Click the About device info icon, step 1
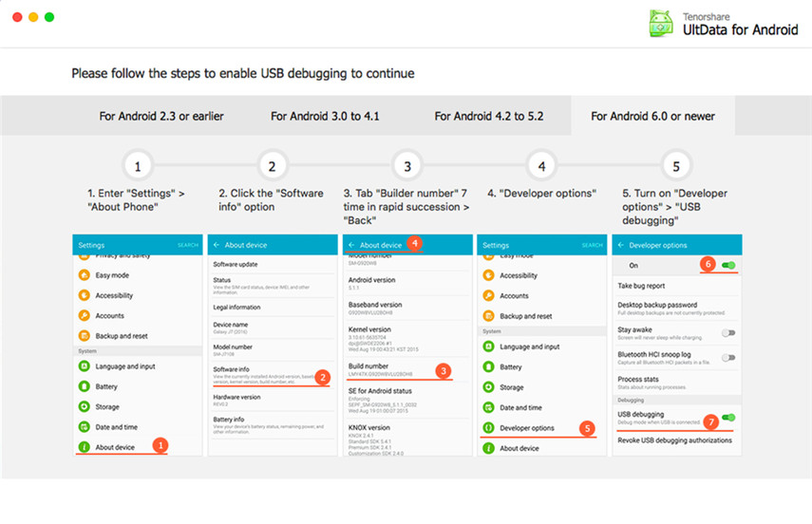 84,447
